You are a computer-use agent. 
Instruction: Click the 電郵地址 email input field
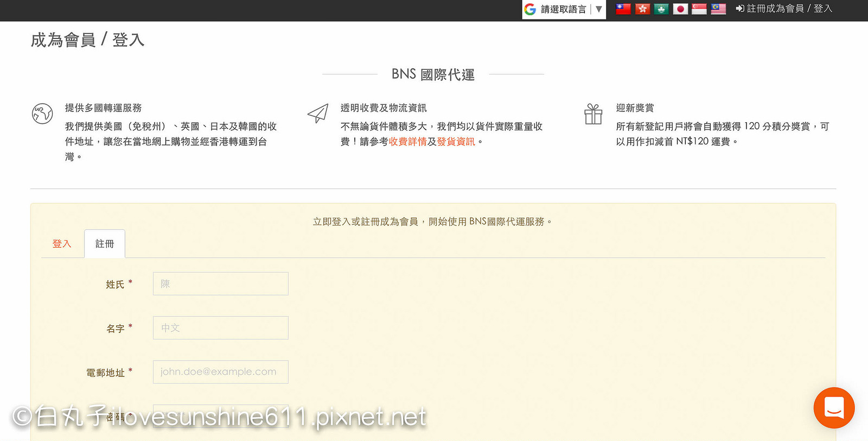coord(220,372)
